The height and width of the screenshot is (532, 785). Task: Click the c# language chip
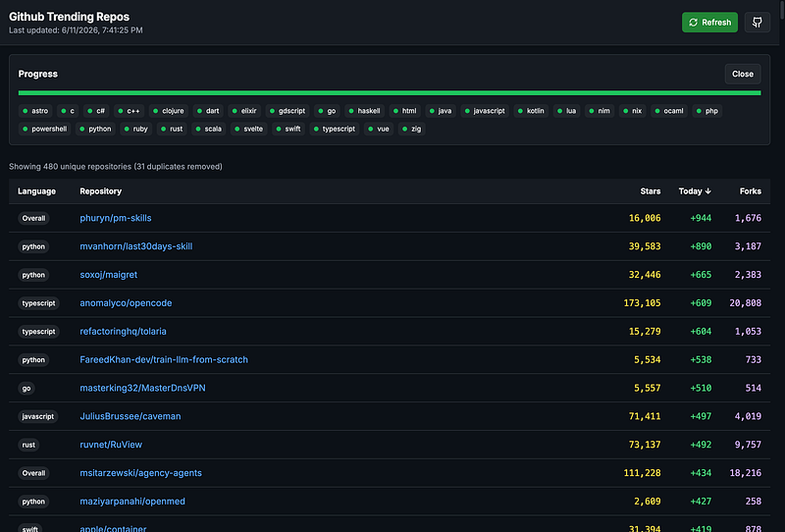coord(95,111)
